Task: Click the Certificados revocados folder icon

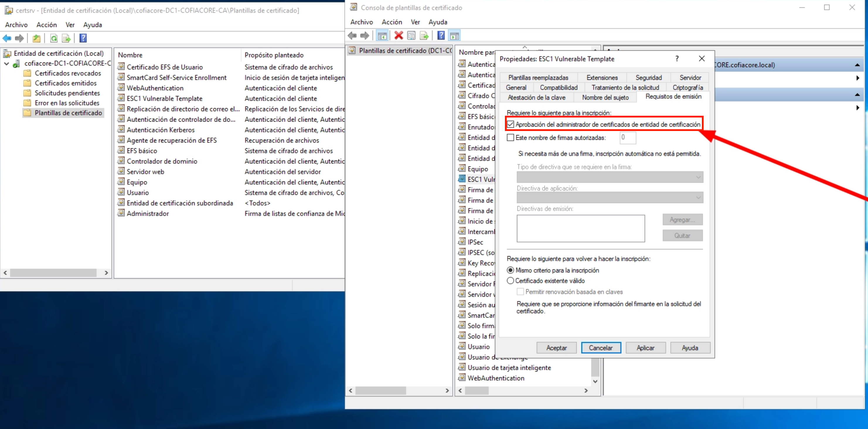Action: tap(27, 73)
